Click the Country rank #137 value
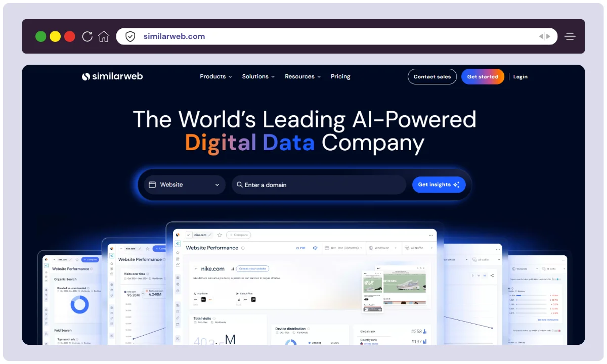Screen dimensions: 607x364 pos(416,342)
